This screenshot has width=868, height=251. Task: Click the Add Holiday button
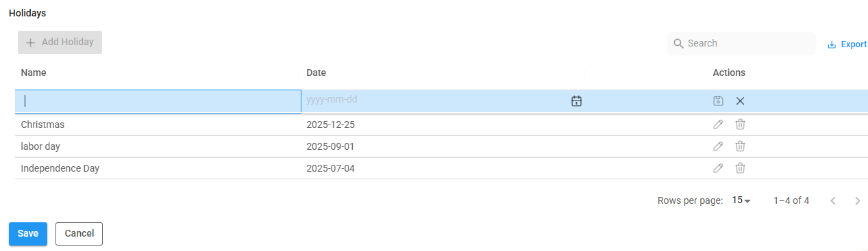tap(60, 42)
